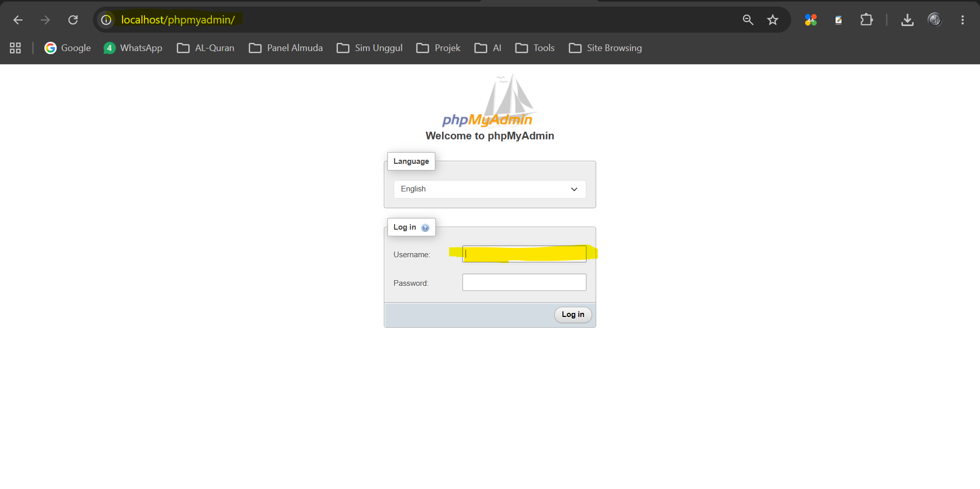Expand the Language dropdown set to English
Image resolution: width=980 pixels, height=489 pixels.
point(489,189)
